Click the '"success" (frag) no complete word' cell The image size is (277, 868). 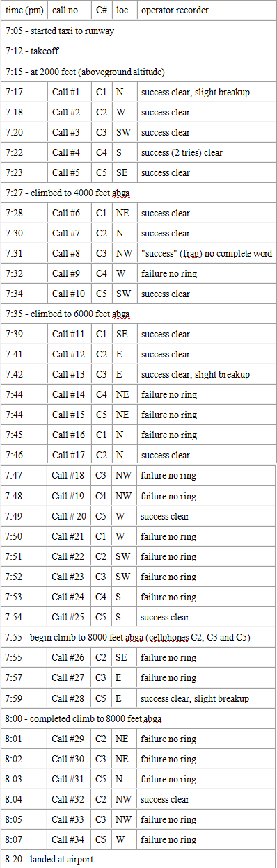point(207,253)
